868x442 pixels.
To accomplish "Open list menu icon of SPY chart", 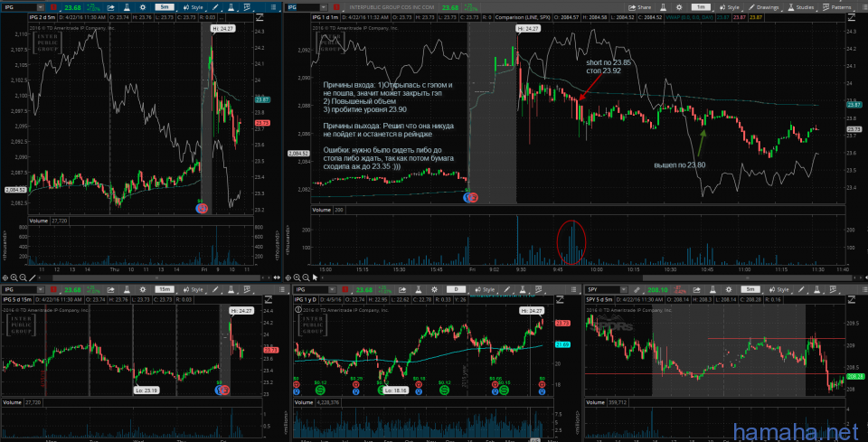I will (864, 290).
